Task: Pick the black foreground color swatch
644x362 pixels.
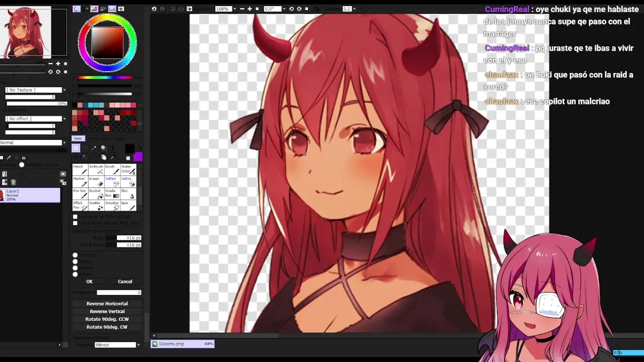Action: (x=130, y=148)
